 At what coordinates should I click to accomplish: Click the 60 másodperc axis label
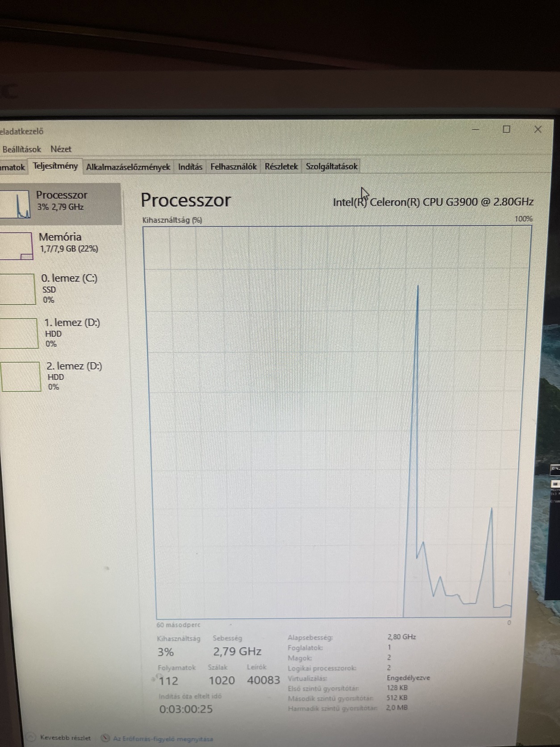pyautogui.click(x=178, y=625)
